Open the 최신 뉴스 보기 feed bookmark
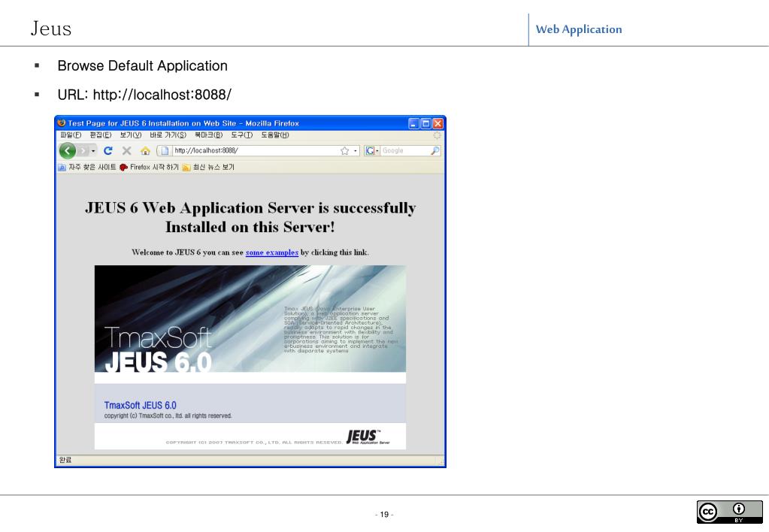769x532 pixels. (x=208, y=168)
